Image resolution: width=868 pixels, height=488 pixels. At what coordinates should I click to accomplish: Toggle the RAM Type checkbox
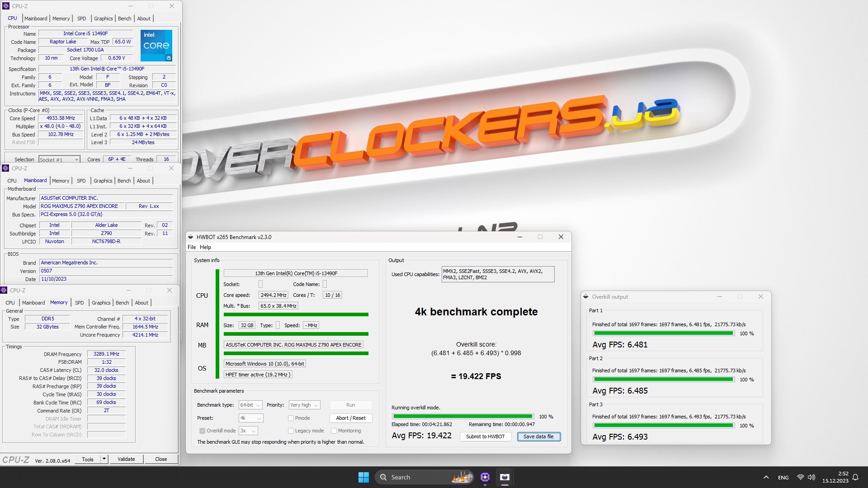(x=278, y=325)
